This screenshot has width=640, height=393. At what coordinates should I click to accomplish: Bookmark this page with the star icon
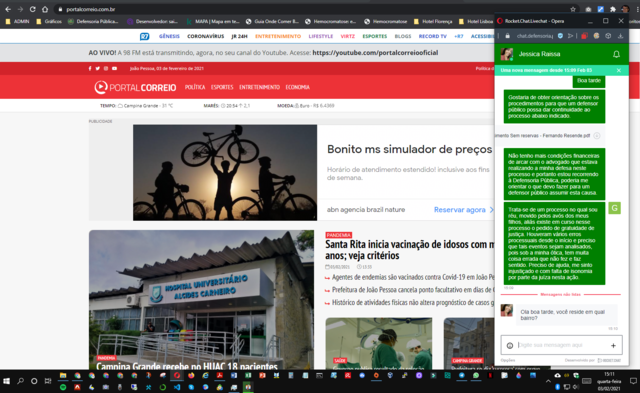pos(573,9)
